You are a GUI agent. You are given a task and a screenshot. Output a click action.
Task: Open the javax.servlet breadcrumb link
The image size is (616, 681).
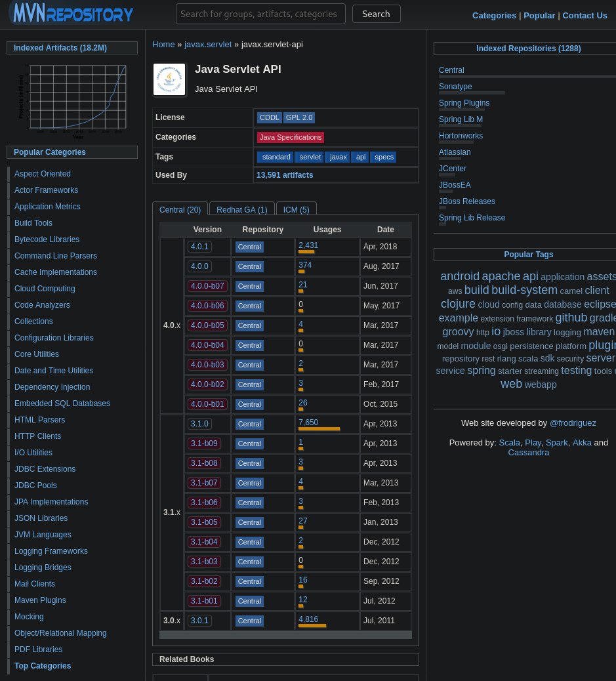[208, 45]
